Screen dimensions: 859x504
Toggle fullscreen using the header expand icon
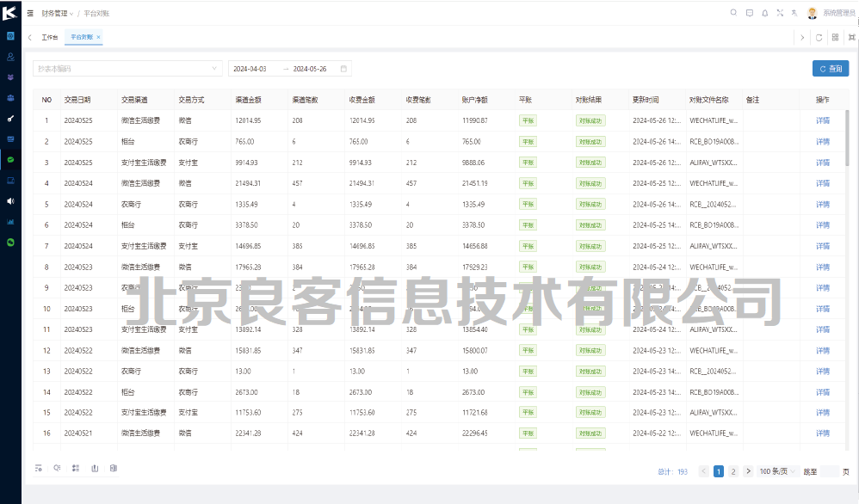pyautogui.click(x=780, y=13)
